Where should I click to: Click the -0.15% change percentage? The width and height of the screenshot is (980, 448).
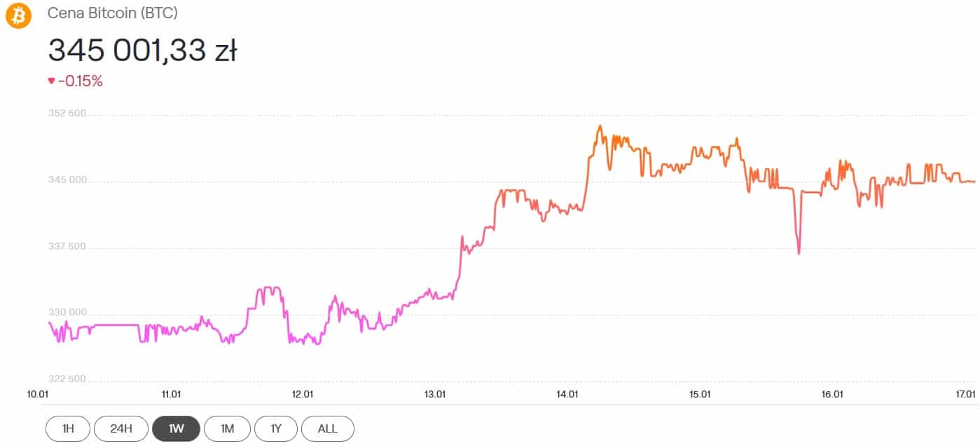click(81, 81)
